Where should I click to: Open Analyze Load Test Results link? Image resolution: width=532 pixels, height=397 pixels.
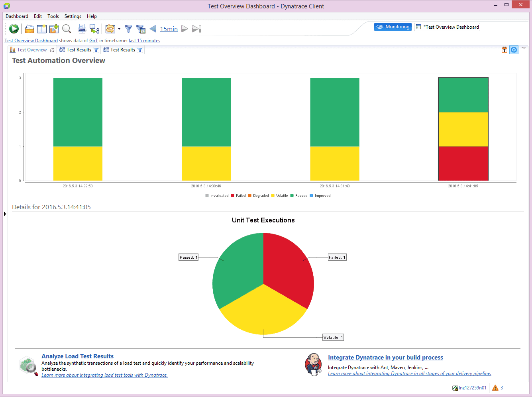click(77, 356)
